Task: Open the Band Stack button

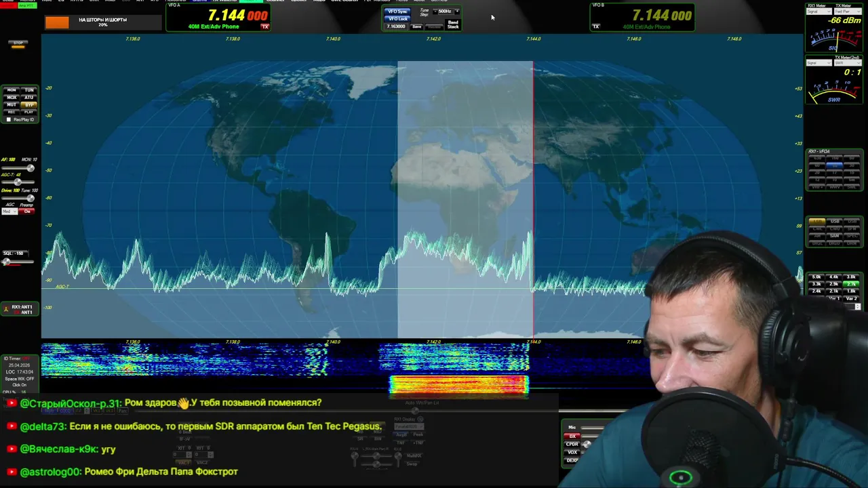Action: pyautogui.click(x=453, y=24)
